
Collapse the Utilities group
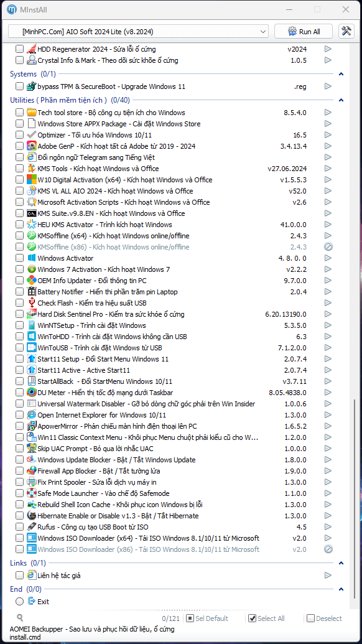coord(341,100)
